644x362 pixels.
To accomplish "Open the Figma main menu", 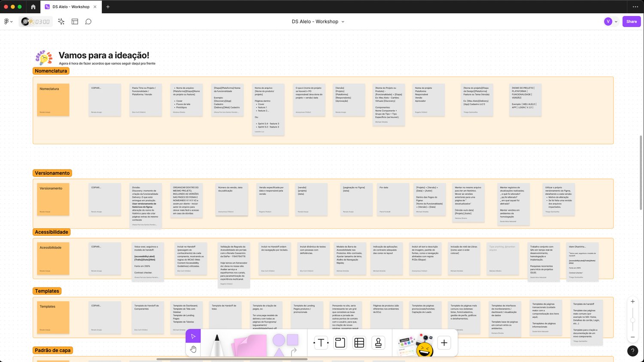I will (x=8, y=21).
